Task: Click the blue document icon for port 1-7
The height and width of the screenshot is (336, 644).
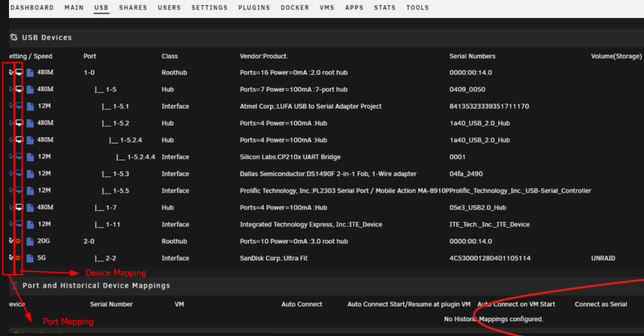Action: [x=30, y=207]
